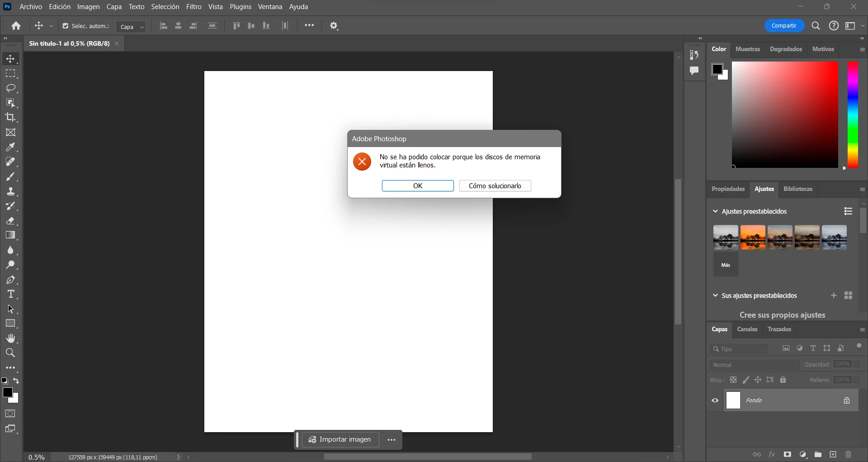Toggle the Selec. autom. checkbox
This screenshot has height=462, width=868.
tap(66, 26)
